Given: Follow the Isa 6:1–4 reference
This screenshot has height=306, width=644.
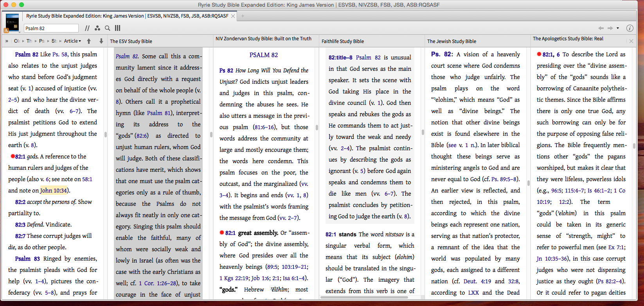Looking at the screenshot, I should tap(294, 278).
